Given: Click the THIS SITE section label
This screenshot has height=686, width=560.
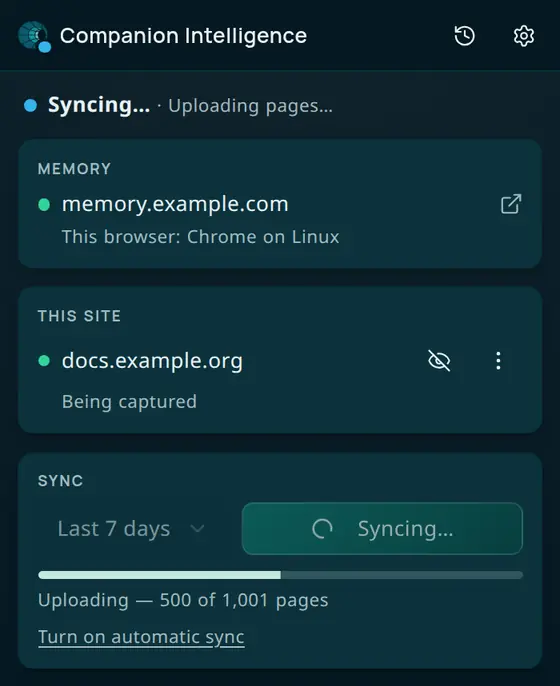Looking at the screenshot, I should [79, 316].
